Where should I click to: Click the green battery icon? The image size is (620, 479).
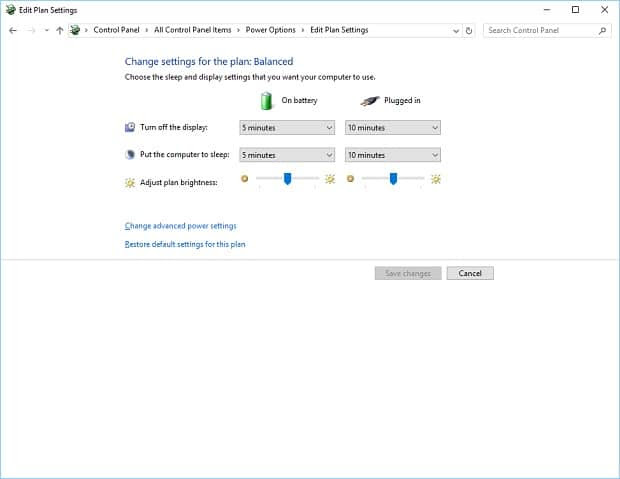tap(267, 101)
